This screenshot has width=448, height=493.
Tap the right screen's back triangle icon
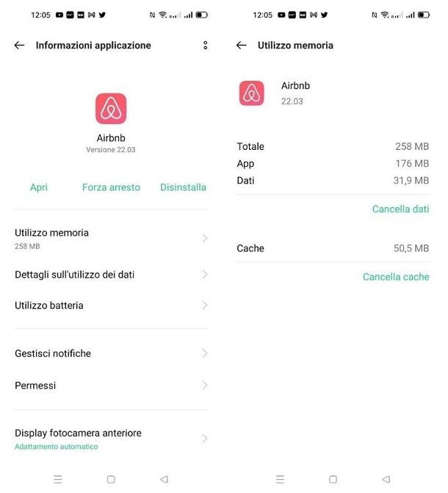(386, 479)
